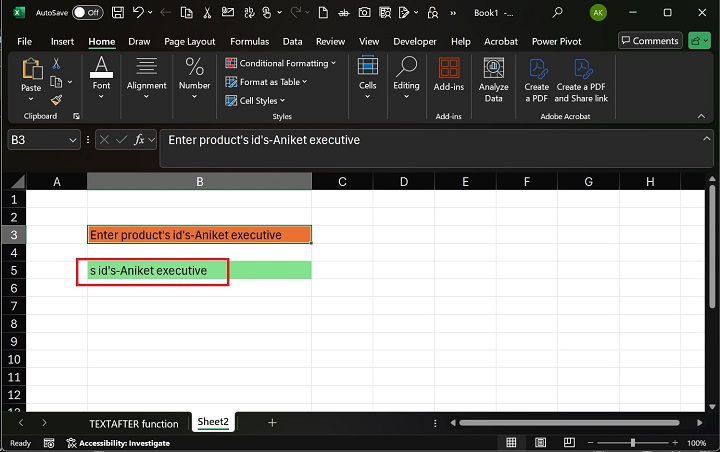720x452 pixels.
Task: Switch to Page Layout view in status bar
Action: [x=538, y=443]
